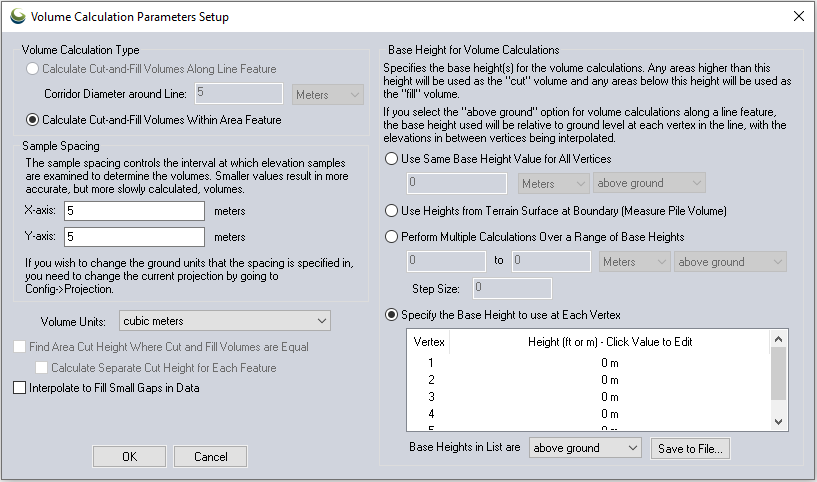
Task: Close the Volume Calculation Parameters dialog
Action: (x=797, y=16)
